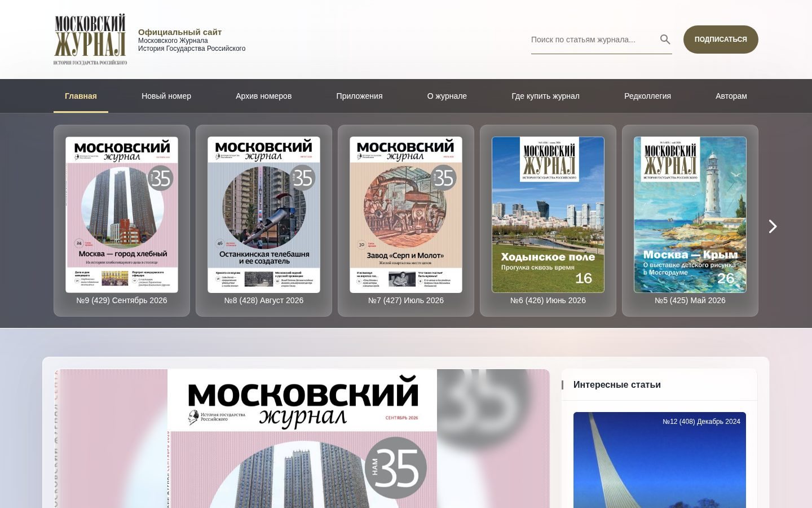Click the Официальный сайт header text
The height and width of the screenshot is (508, 812).
[x=180, y=32]
